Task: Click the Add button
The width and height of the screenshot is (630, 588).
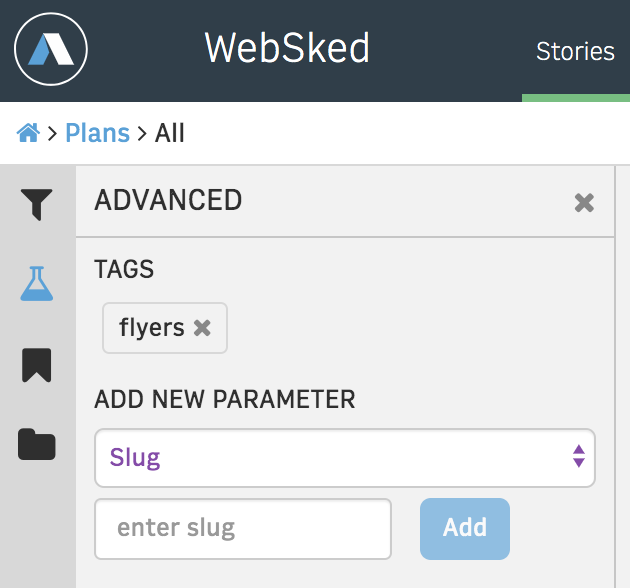Action: point(465,529)
